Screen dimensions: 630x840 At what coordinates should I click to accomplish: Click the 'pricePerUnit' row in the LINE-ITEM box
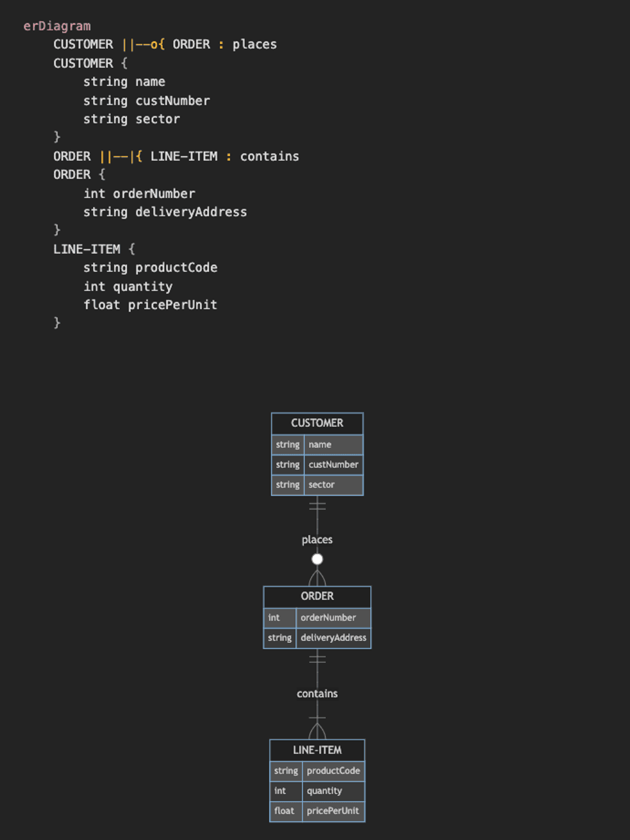click(317, 811)
